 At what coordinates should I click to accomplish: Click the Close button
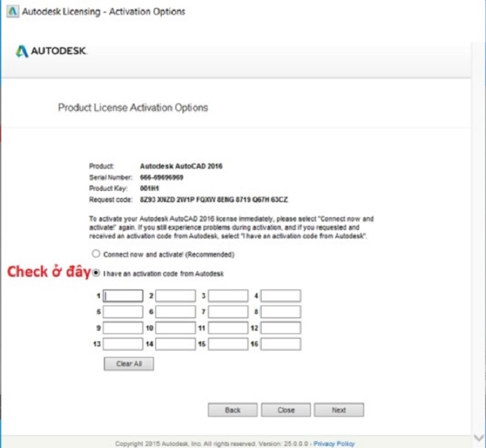[286, 410]
